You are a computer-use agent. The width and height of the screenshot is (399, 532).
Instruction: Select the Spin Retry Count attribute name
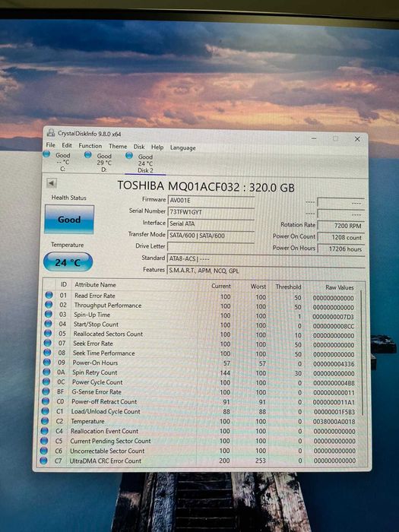pos(95,372)
